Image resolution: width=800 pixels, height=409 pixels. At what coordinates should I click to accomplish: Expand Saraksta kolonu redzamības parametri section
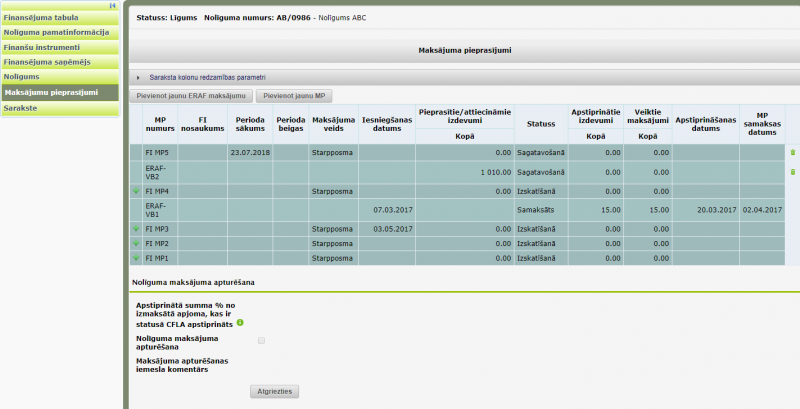138,77
